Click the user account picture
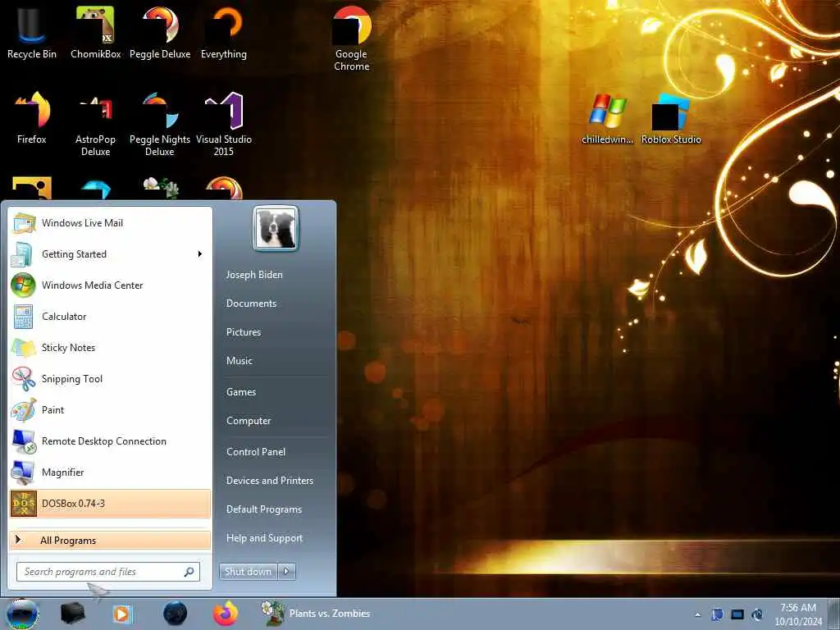 (276, 228)
